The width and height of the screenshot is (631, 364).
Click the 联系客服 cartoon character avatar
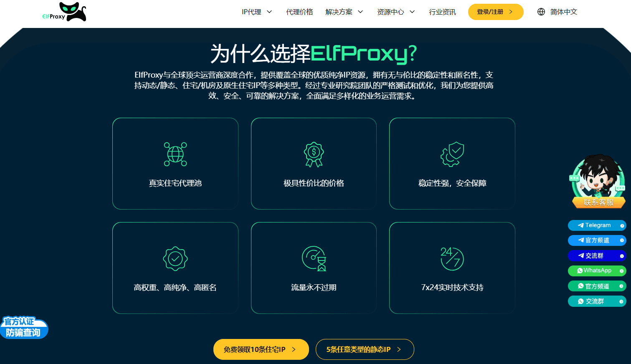pyautogui.click(x=597, y=176)
